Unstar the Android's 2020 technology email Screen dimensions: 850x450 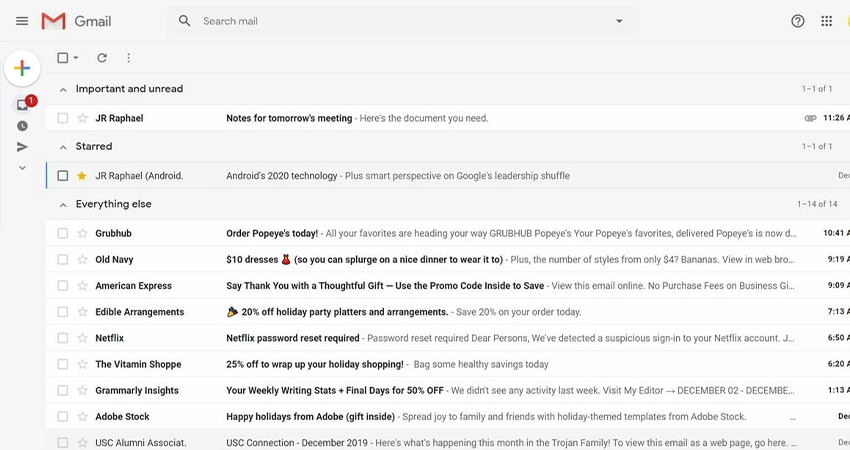(x=82, y=176)
